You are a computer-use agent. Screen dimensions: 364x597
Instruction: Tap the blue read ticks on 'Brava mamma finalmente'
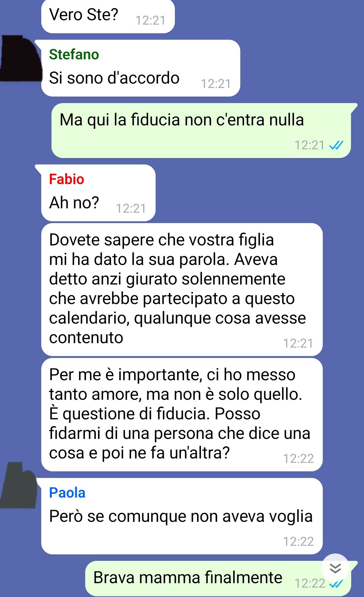point(336,584)
